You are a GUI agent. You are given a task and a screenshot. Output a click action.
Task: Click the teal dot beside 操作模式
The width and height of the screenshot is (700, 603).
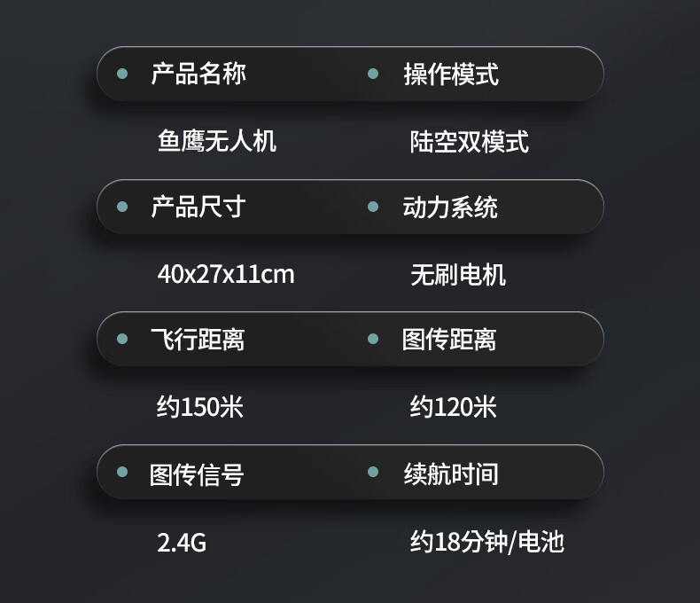click(373, 74)
